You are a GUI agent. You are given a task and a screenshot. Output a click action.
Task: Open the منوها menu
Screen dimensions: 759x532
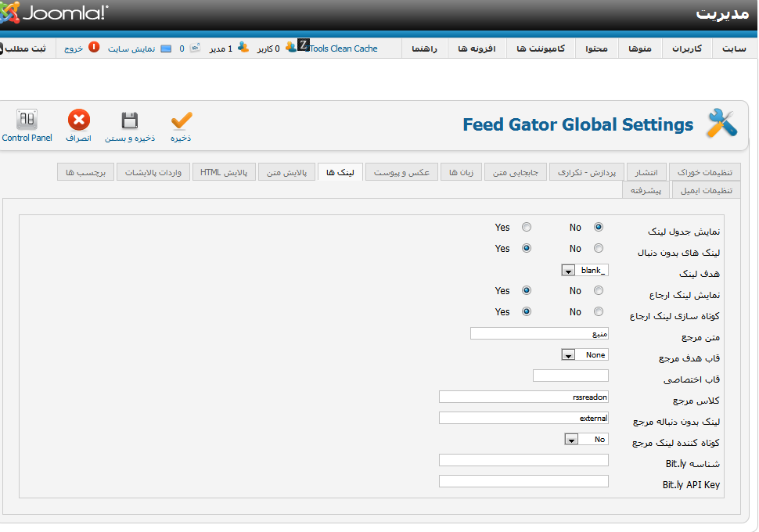coord(640,49)
